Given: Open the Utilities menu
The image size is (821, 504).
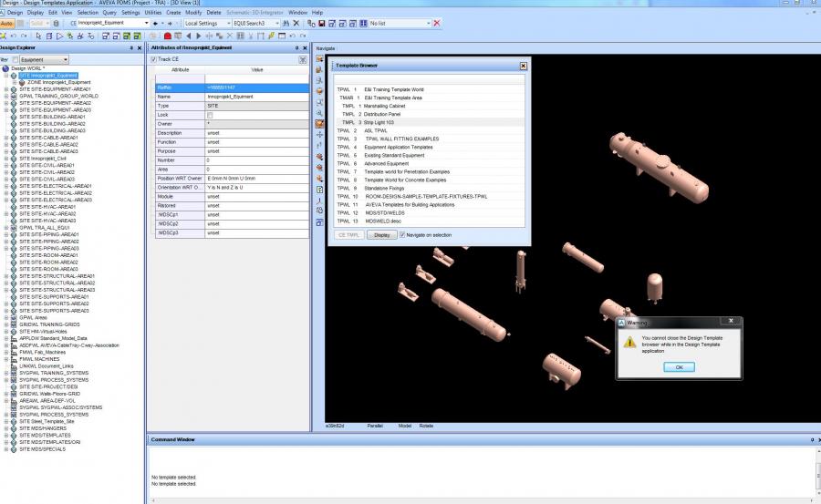Looking at the screenshot, I should point(153,12).
